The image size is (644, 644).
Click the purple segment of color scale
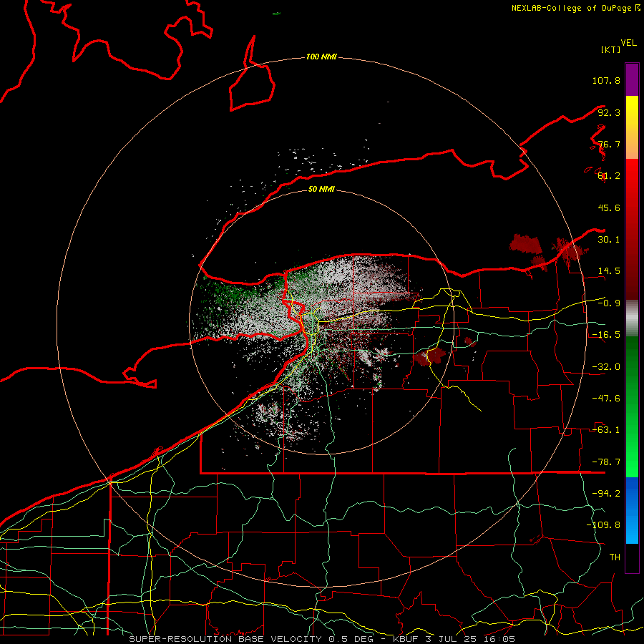pos(632,79)
